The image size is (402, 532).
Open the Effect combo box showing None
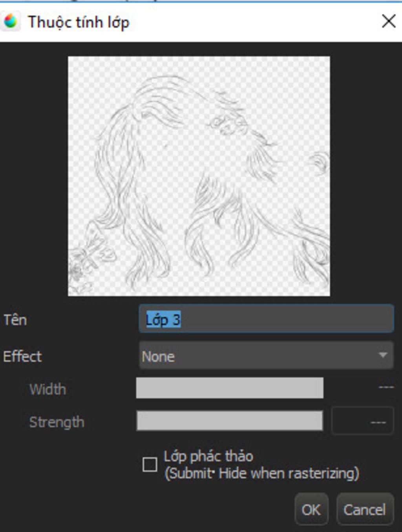pos(259,356)
